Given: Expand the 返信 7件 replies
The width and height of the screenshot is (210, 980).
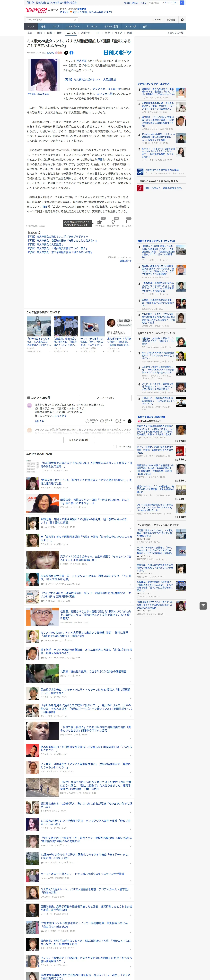Looking at the screenshot, I should click(39, 421).
